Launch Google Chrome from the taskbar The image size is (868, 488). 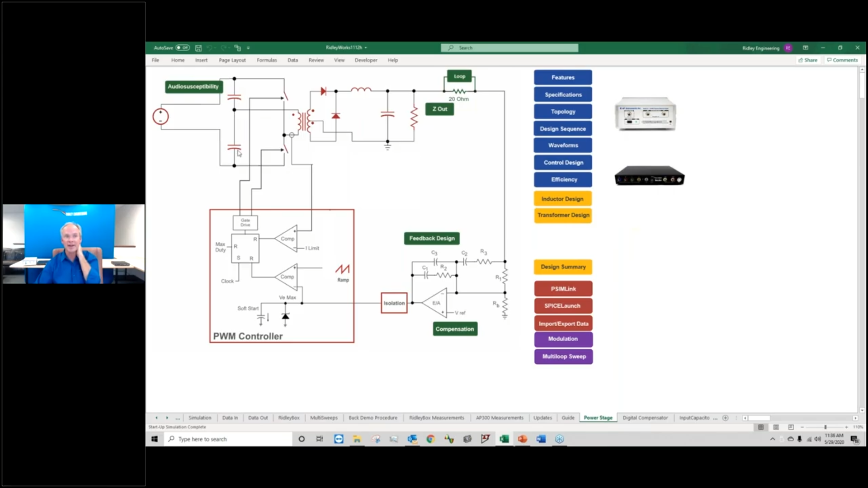(431, 439)
